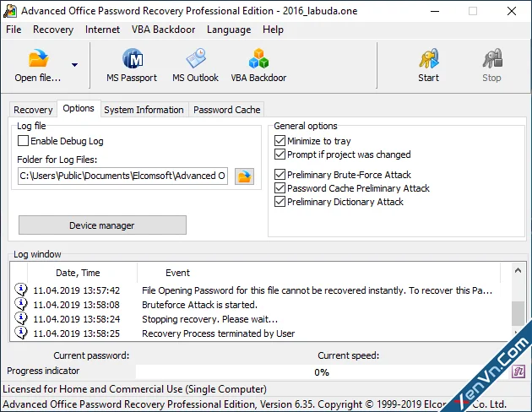Screen dimensions: 532x412
Task: Open the Password Cache tab
Action: tap(226, 110)
